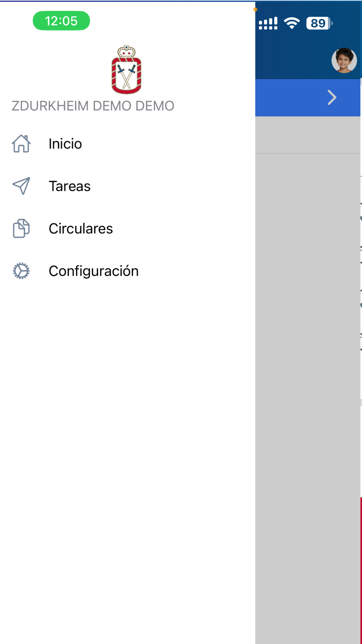
Task: Tap the documents icon beside Circulares
Action: coord(21,229)
